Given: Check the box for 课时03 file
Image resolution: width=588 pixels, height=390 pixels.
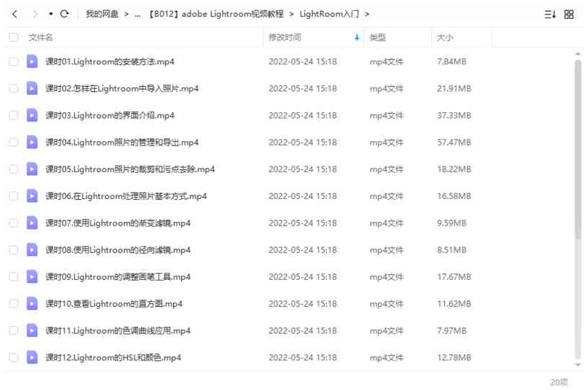Looking at the screenshot, I should pyautogui.click(x=14, y=115).
